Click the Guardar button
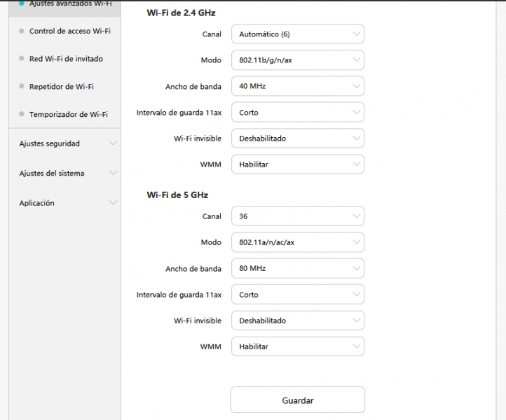Viewport: 506px width, 420px height. (x=297, y=400)
